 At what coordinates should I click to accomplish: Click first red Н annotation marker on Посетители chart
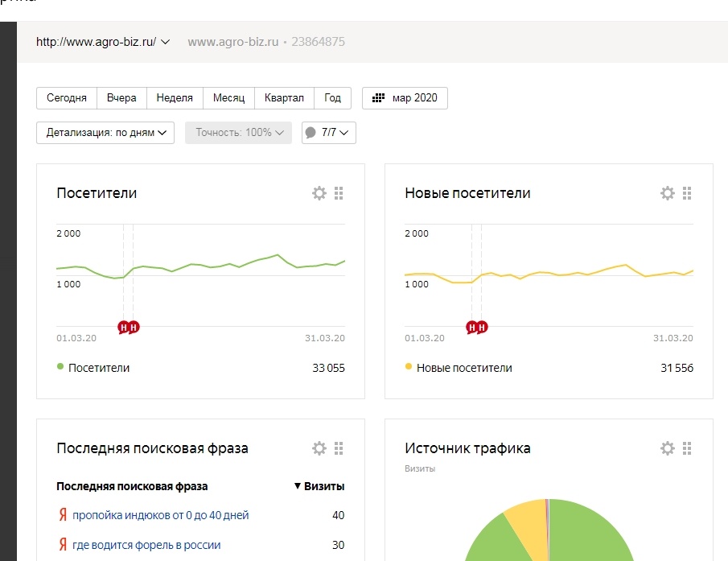click(124, 328)
